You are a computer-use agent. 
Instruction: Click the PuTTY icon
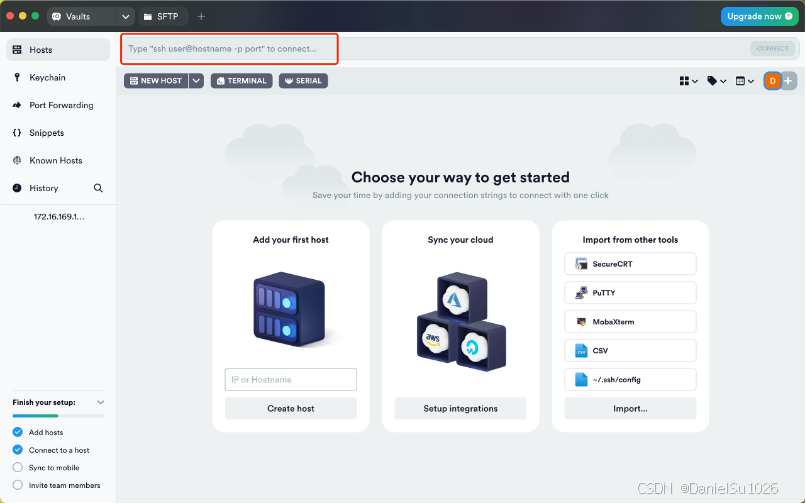581,293
